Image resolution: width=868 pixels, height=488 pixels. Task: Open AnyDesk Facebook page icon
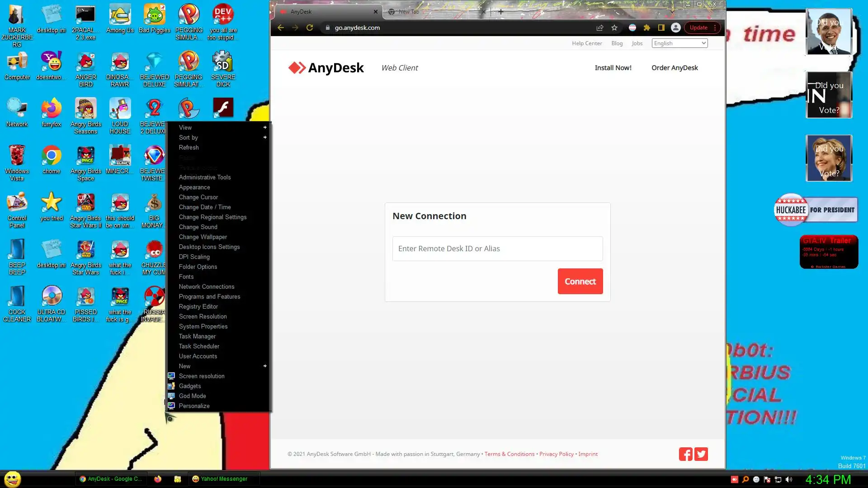[685, 454]
